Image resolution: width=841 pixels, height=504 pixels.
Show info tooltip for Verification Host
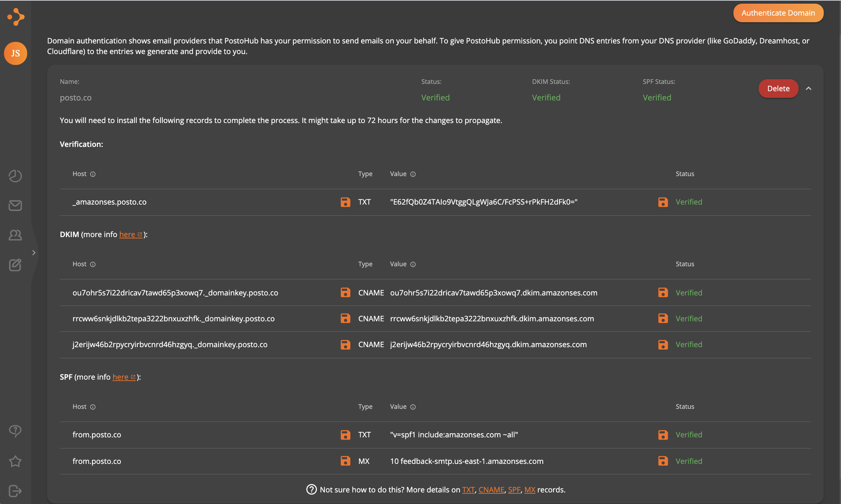click(93, 174)
